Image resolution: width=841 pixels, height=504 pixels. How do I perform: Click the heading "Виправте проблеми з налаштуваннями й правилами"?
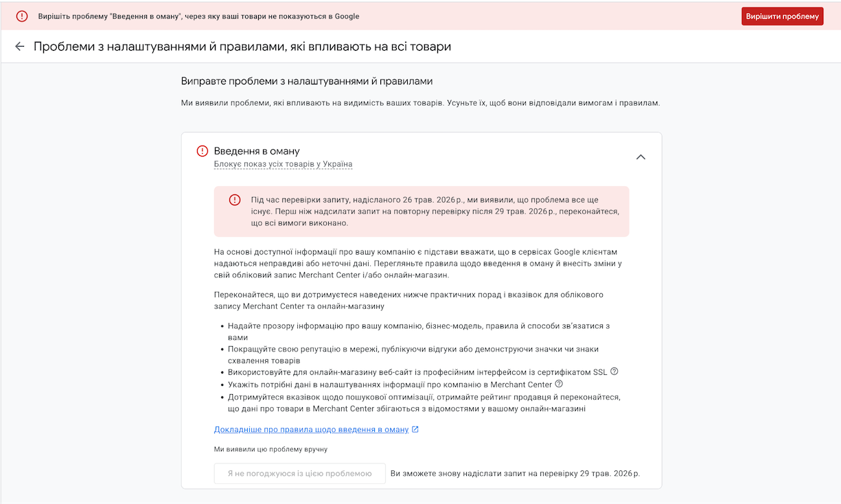[307, 81]
